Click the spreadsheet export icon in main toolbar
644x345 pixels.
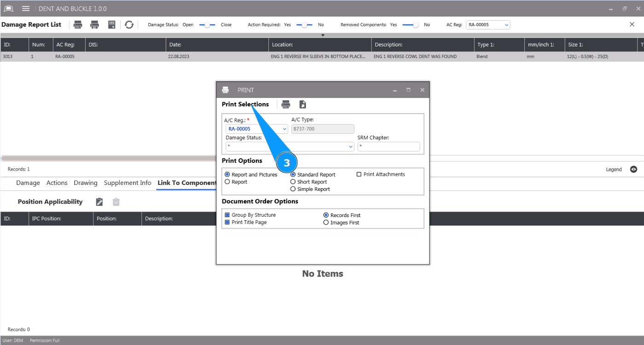(111, 25)
